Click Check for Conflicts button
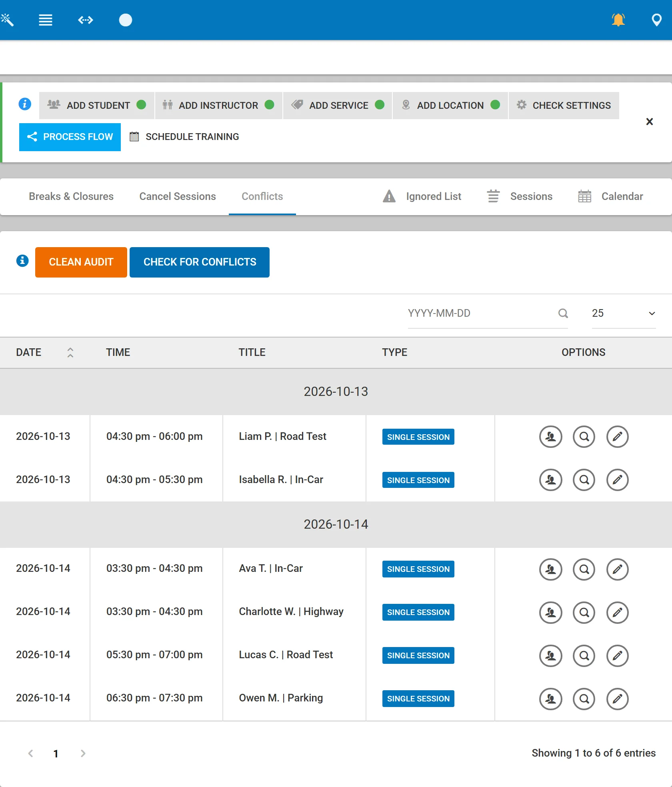 point(200,262)
